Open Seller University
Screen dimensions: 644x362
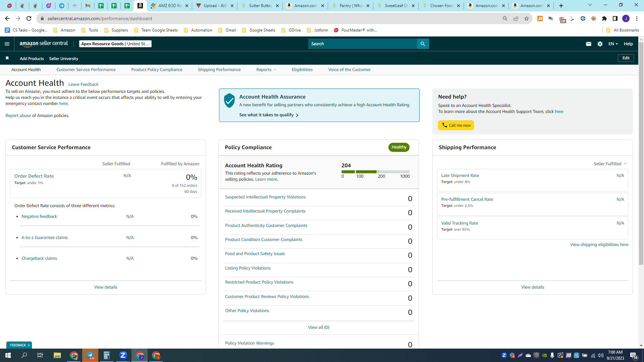tap(64, 59)
